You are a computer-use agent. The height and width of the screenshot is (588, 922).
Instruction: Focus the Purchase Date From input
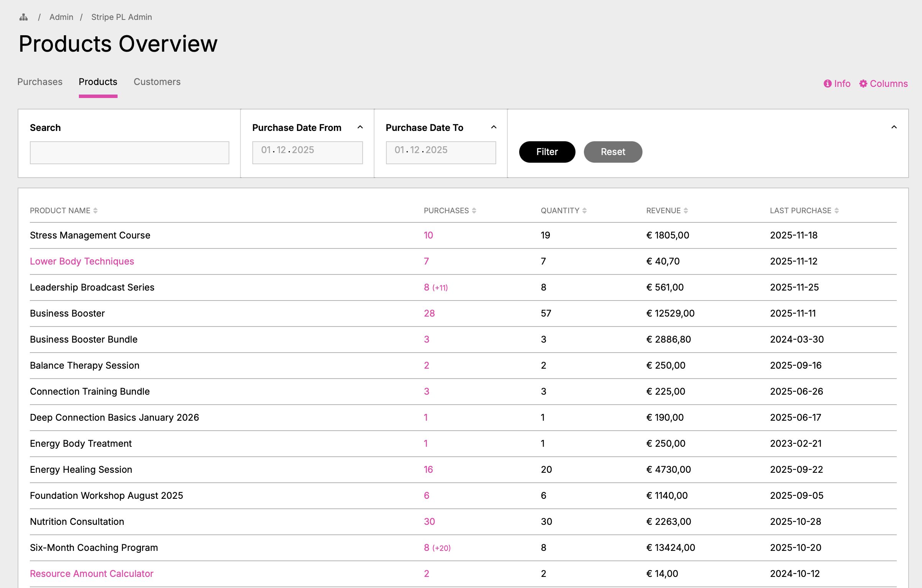tap(307, 153)
